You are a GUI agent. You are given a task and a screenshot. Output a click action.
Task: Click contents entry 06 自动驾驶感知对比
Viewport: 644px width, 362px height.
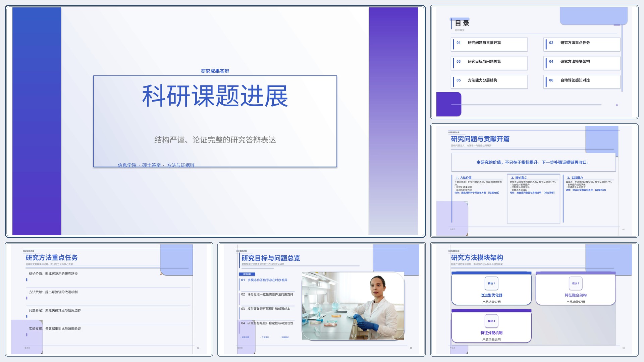click(x=582, y=82)
